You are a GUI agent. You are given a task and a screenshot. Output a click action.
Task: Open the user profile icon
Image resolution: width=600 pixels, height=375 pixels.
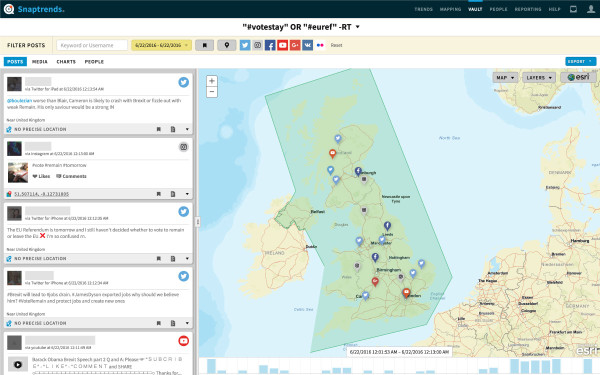(x=591, y=9)
